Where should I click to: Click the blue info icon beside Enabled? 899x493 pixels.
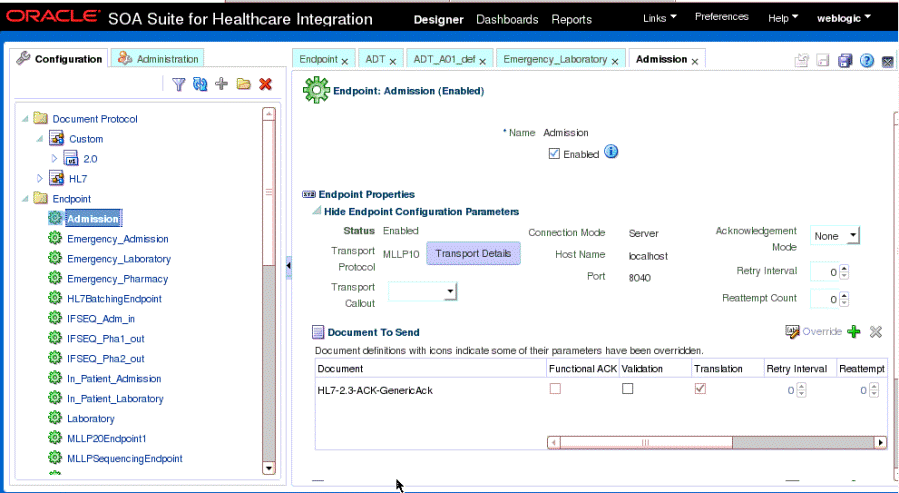coord(611,152)
